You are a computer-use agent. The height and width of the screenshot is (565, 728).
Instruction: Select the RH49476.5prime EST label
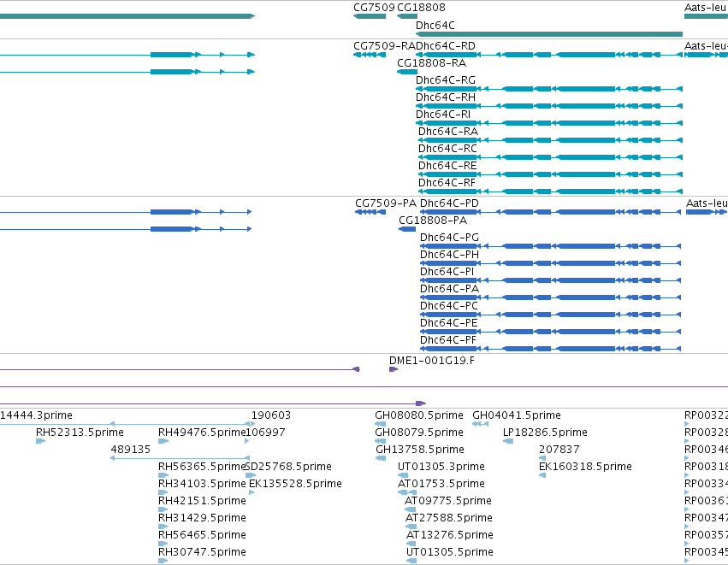202,433
